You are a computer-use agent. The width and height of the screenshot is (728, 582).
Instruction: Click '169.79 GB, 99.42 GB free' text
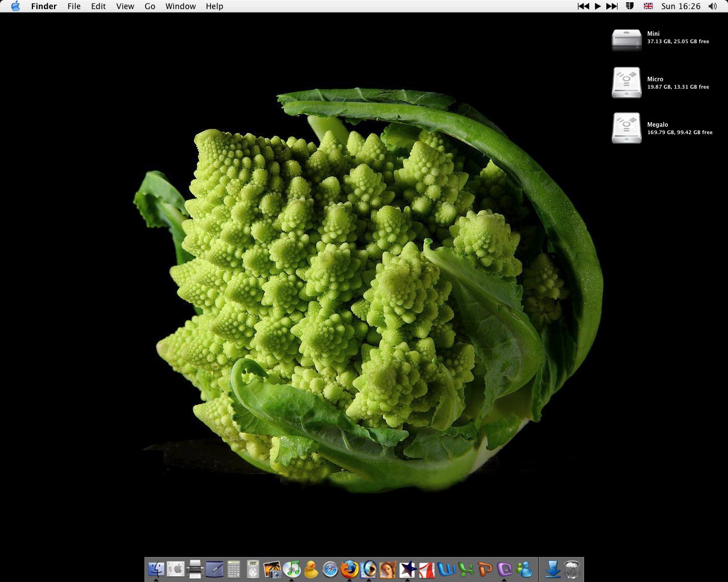click(680, 132)
